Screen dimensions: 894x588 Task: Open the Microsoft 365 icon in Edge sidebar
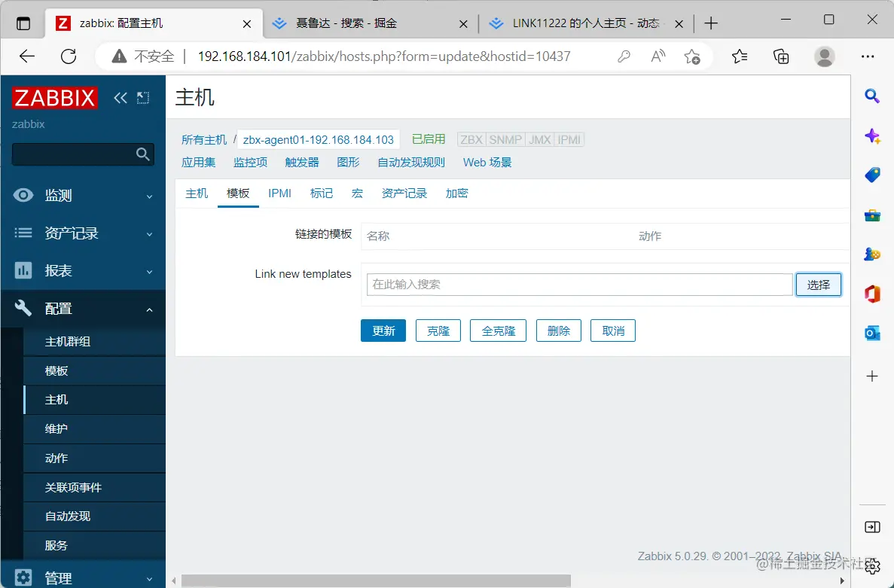point(871,294)
